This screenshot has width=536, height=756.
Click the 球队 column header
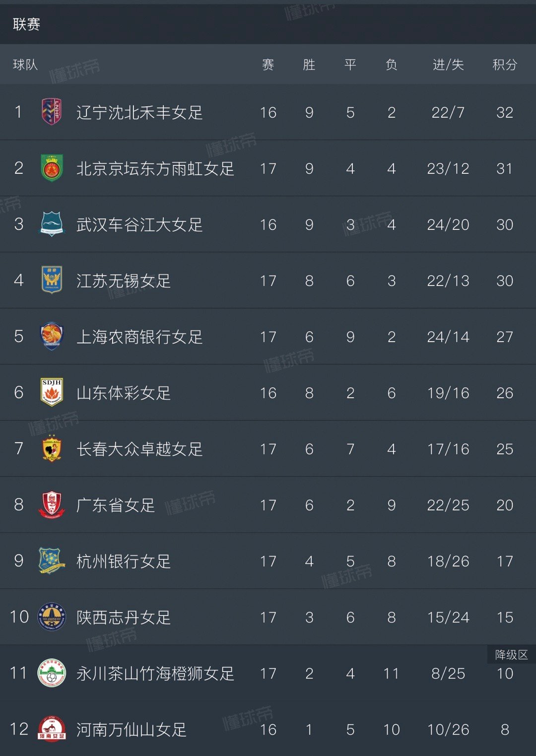pyautogui.click(x=25, y=65)
